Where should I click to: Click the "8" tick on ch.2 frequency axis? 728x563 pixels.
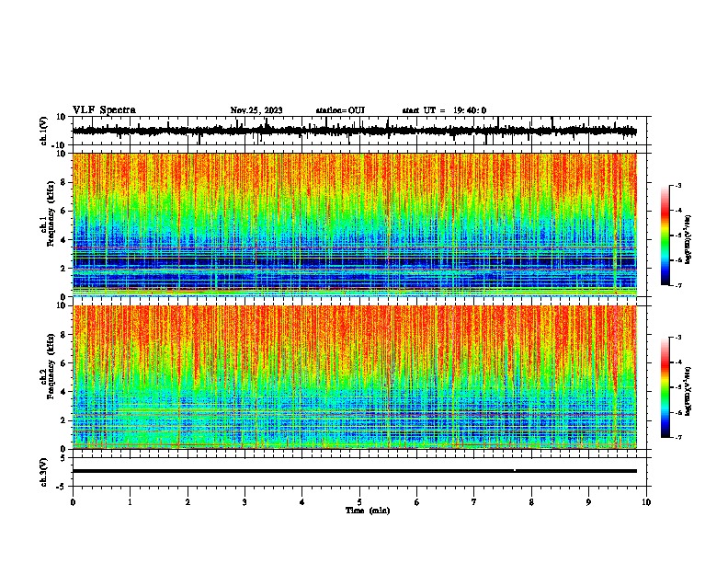click(63, 335)
